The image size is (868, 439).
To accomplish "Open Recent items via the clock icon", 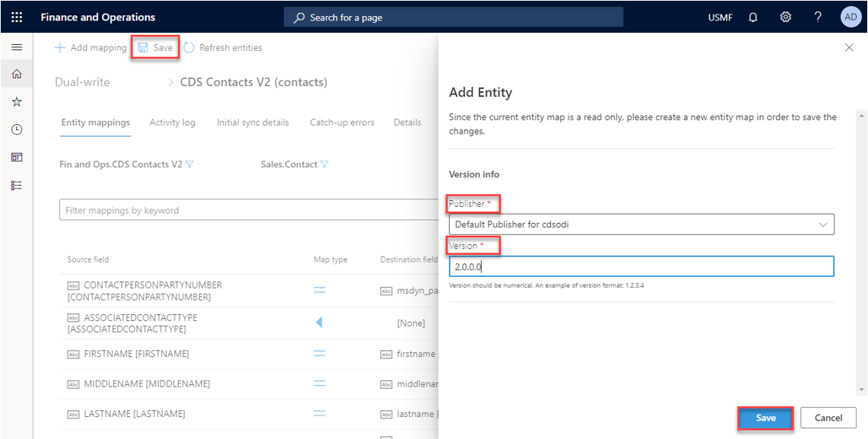I will (17, 129).
